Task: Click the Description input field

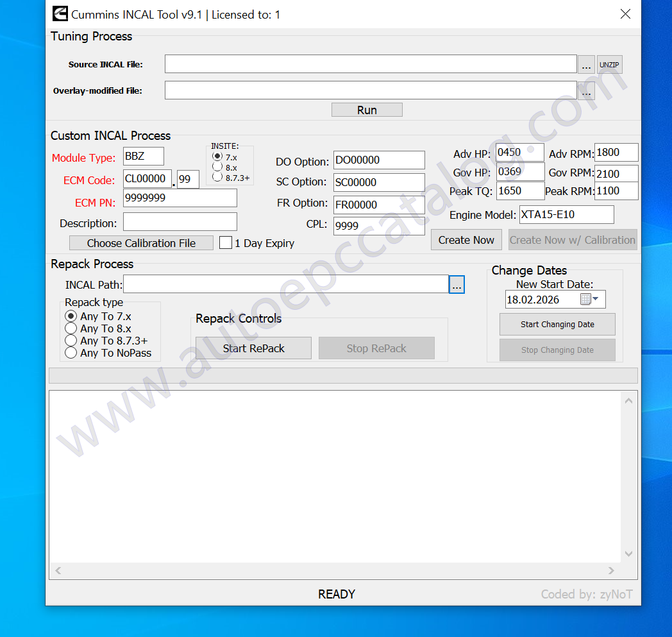Action: pos(180,220)
